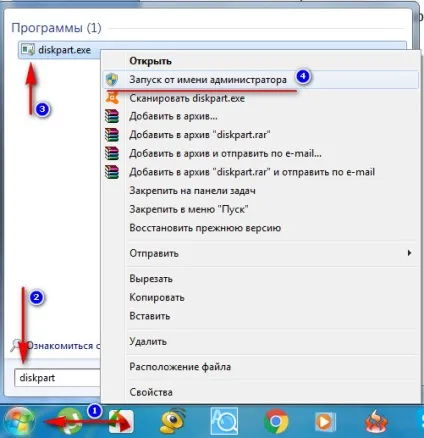Open the magnifier search app in taskbar

(224, 421)
